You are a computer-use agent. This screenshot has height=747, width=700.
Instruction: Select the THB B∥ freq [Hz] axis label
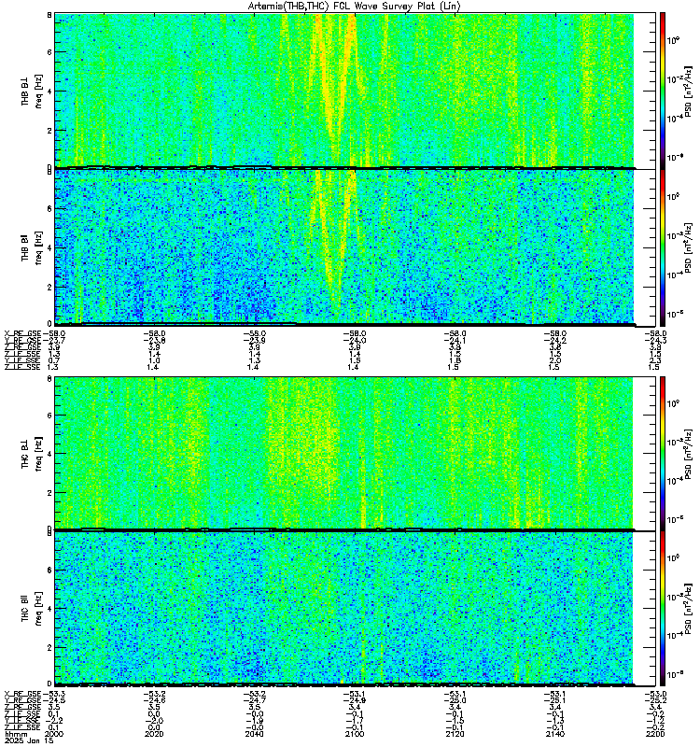tap(32, 247)
